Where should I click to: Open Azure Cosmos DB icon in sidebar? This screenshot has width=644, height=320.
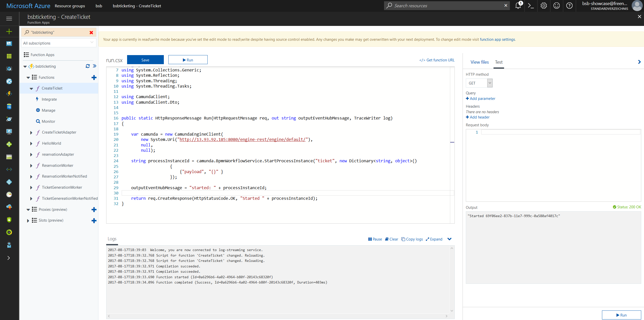pos(9,119)
